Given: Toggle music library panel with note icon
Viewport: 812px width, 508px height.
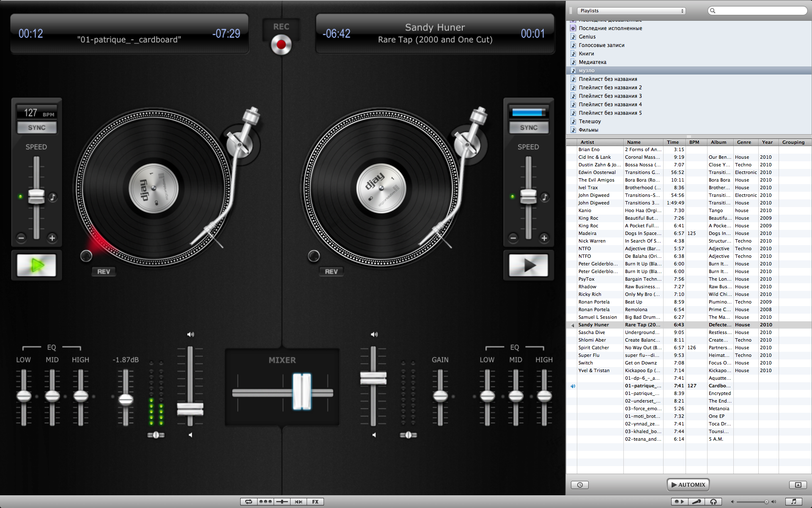Looking at the screenshot, I should coord(793,502).
